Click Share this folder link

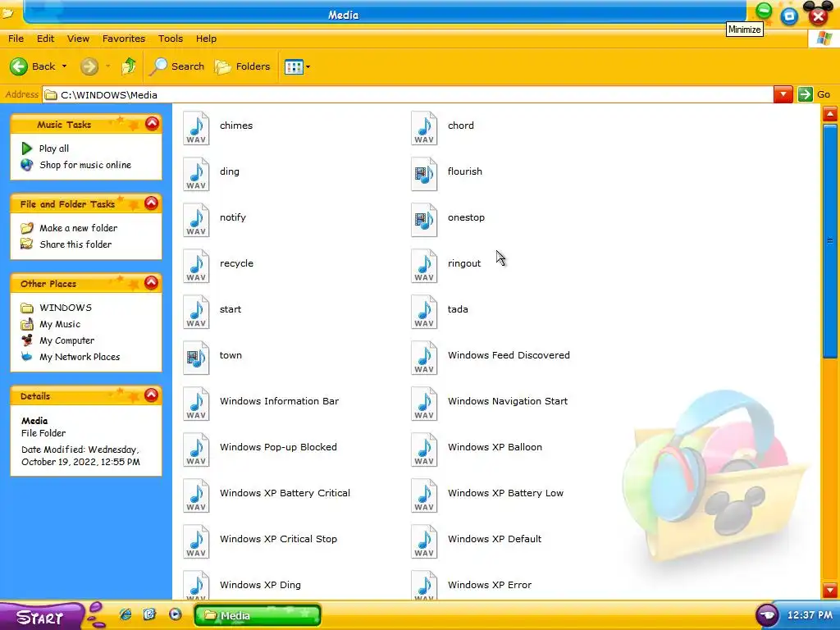point(75,244)
